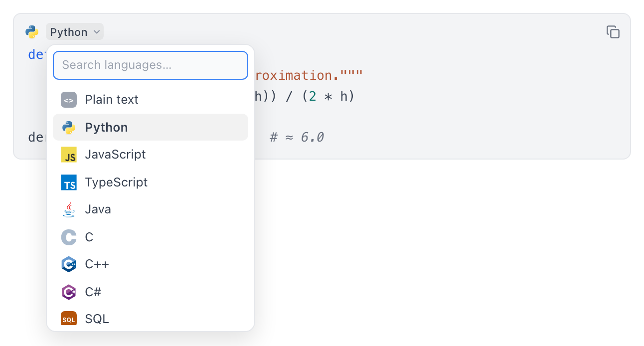Click the C++ hexagon icon

(x=69, y=264)
